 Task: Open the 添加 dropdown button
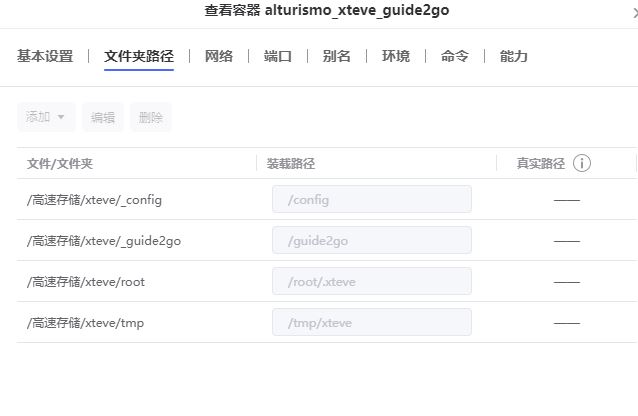[46, 117]
